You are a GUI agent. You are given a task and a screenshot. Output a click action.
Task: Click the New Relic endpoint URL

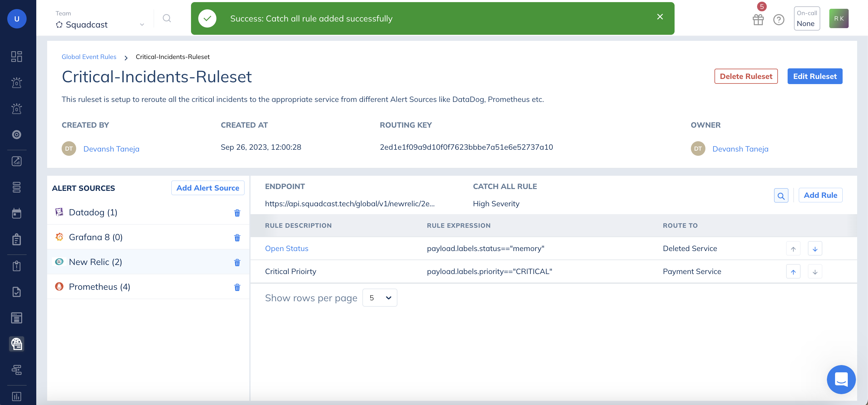pyautogui.click(x=349, y=204)
